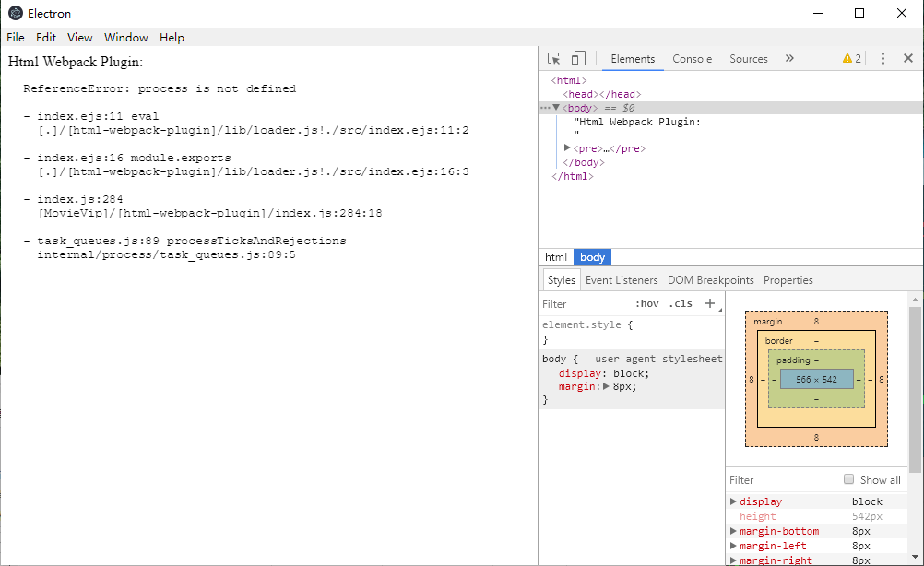This screenshot has width=924, height=566.
Task: Focus the Styles Filter input field
Action: pyautogui.click(x=586, y=304)
